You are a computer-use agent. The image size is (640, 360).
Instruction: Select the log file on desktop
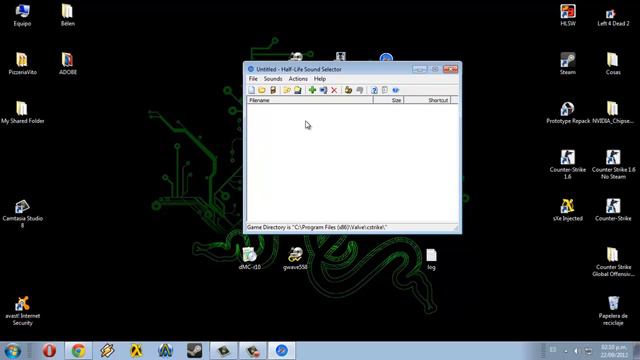pyautogui.click(x=431, y=259)
